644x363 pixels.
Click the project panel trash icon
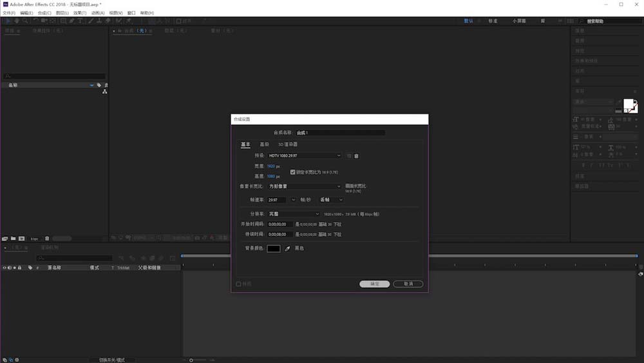47,239
